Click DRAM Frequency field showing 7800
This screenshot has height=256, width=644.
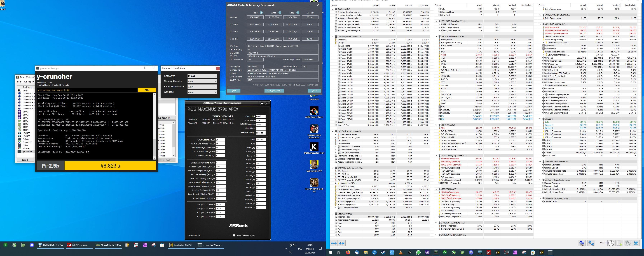(x=261, y=124)
